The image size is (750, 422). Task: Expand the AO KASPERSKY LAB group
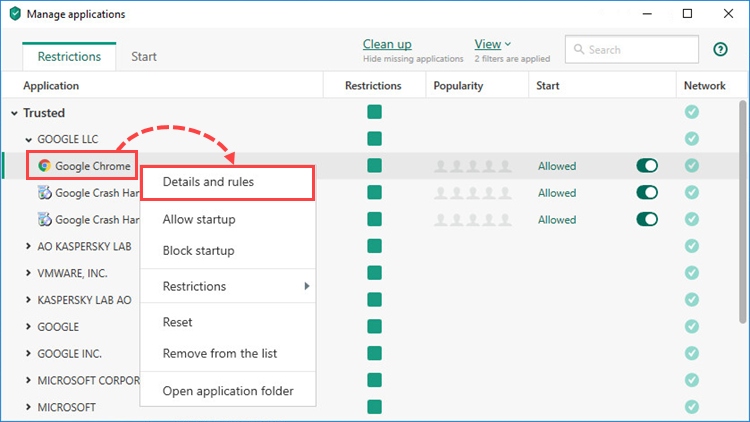(x=28, y=246)
